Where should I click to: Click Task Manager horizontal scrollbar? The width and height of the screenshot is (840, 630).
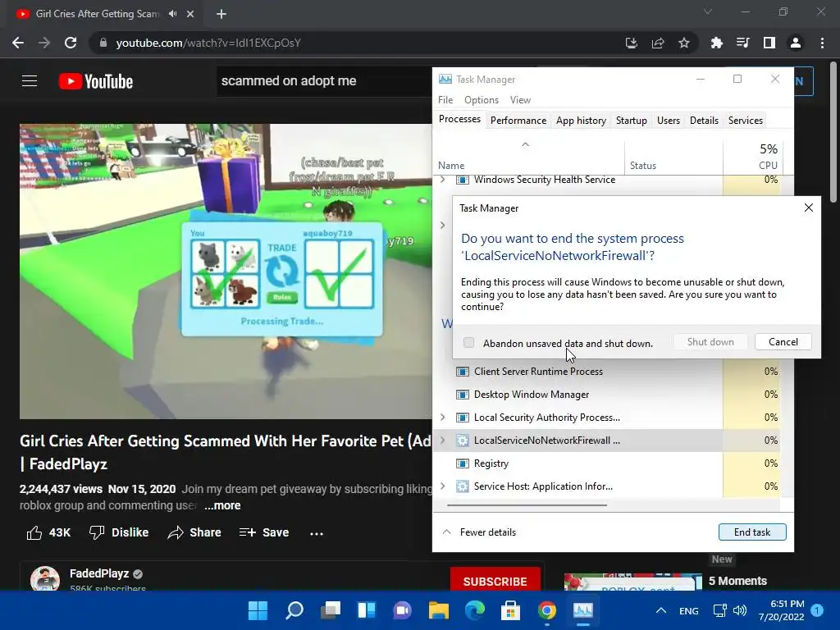(x=527, y=504)
